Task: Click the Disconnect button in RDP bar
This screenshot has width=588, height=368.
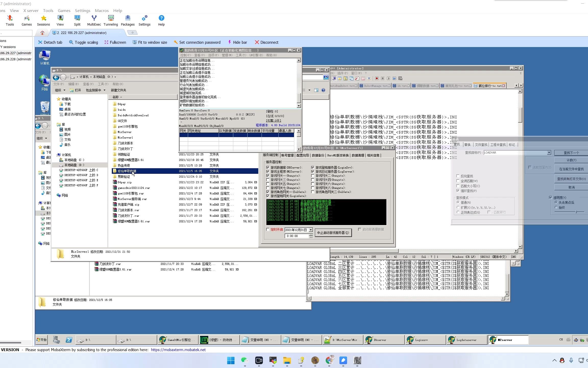Action: tap(266, 42)
